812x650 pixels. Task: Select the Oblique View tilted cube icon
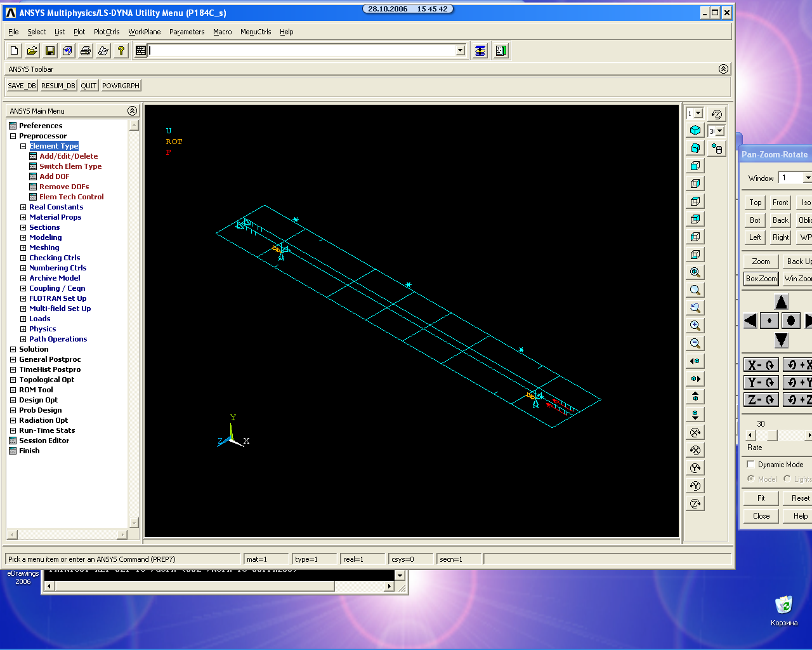(x=695, y=148)
